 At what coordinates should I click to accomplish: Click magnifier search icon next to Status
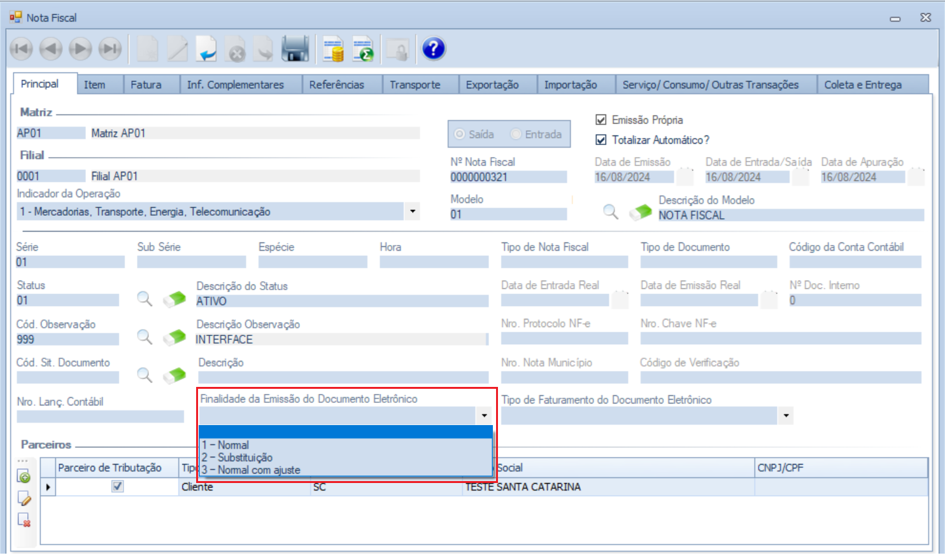(145, 299)
